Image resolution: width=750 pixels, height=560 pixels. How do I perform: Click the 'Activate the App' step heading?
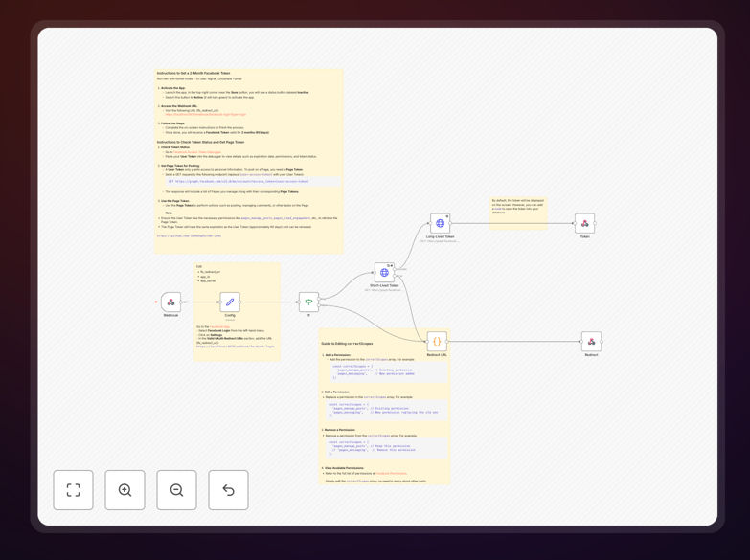172,88
